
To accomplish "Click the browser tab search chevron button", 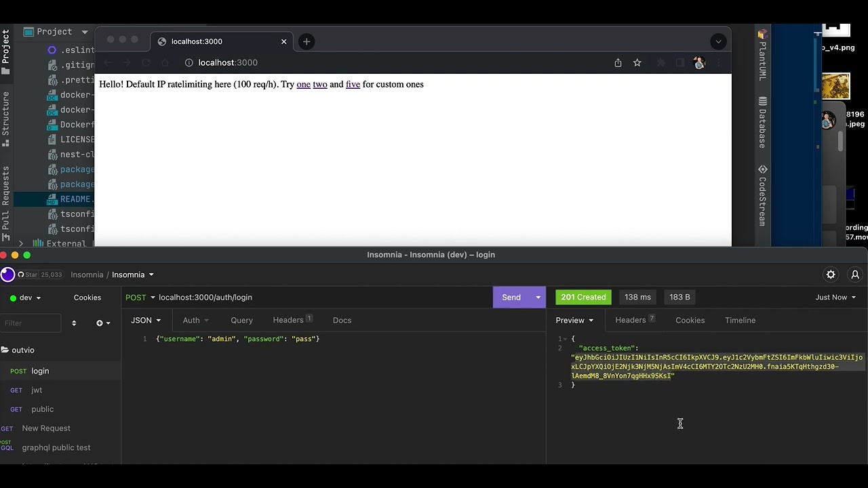I will 718,41.
